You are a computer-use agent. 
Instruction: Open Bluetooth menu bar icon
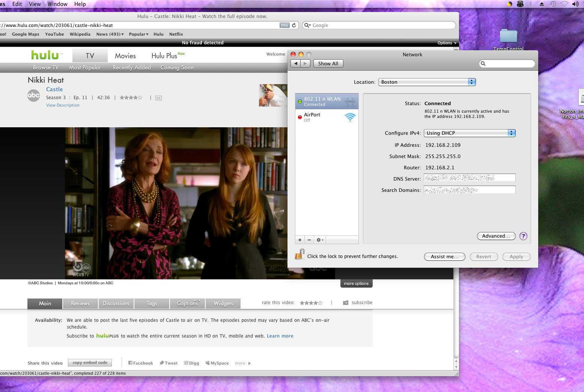[530, 4]
